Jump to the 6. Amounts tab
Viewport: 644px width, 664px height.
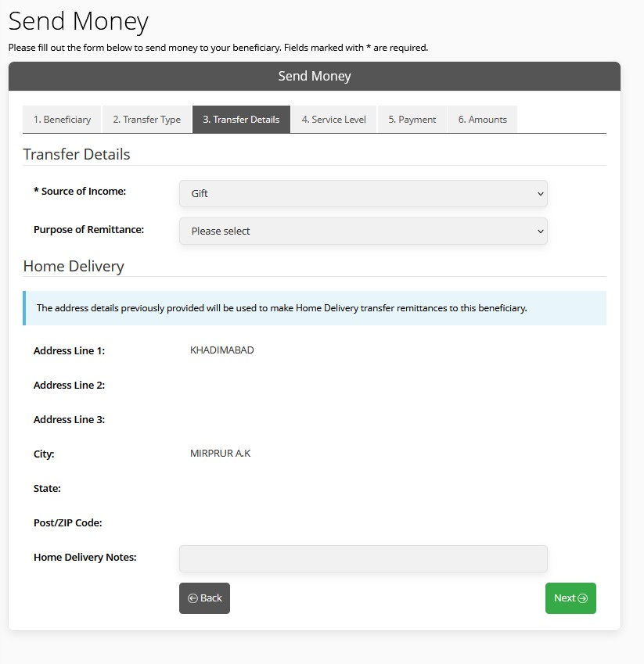[x=483, y=120]
